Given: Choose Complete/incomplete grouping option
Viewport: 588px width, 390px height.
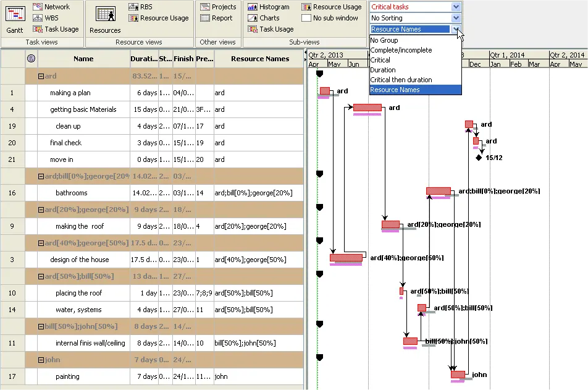Looking at the screenshot, I should click(416, 50).
